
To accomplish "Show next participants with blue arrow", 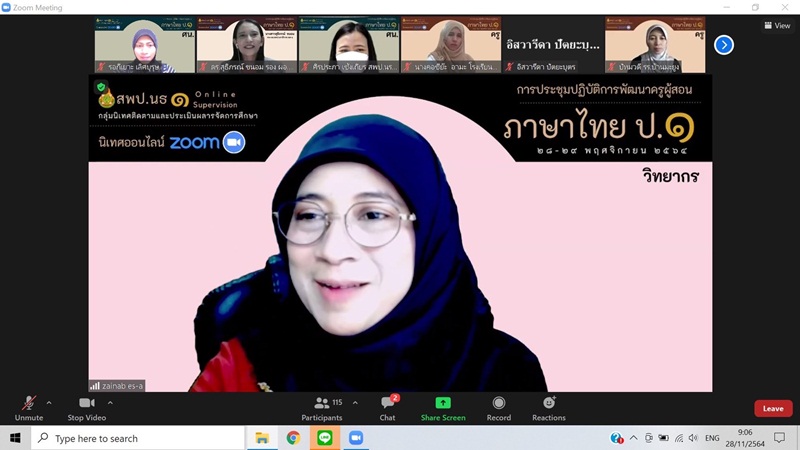I will tap(724, 45).
